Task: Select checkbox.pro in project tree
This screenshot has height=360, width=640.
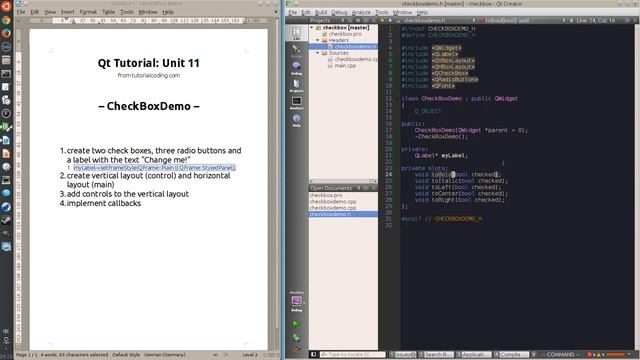Action: pyautogui.click(x=345, y=34)
